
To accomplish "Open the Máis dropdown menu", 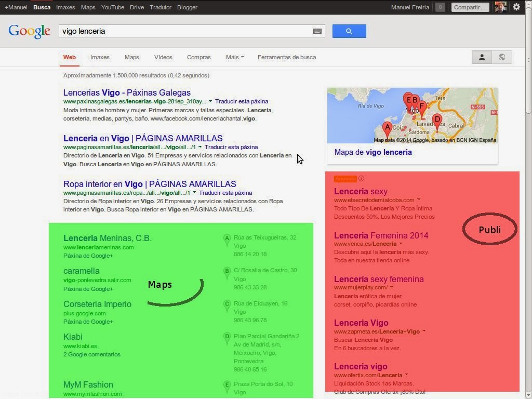I will [234, 57].
